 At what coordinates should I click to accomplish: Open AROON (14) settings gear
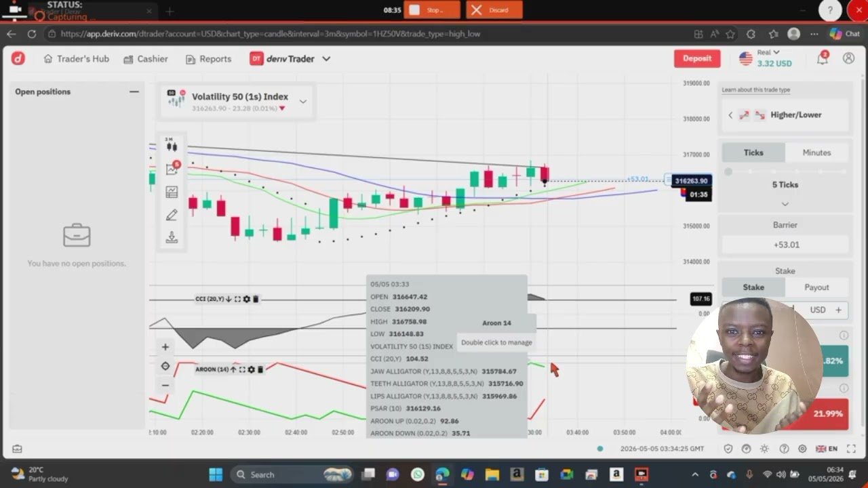[x=251, y=369]
